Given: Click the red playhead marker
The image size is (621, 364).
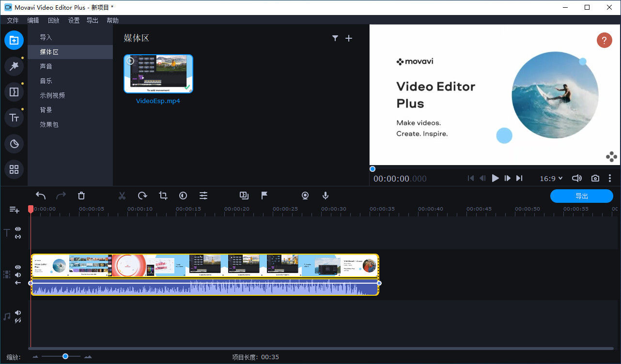Looking at the screenshot, I should pyautogui.click(x=31, y=209).
